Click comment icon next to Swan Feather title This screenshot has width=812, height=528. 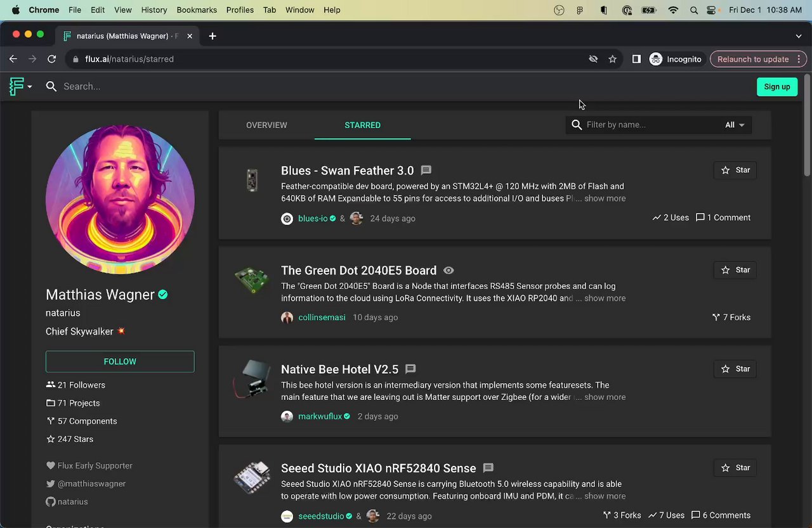pyautogui.click(x=426, y=171)
